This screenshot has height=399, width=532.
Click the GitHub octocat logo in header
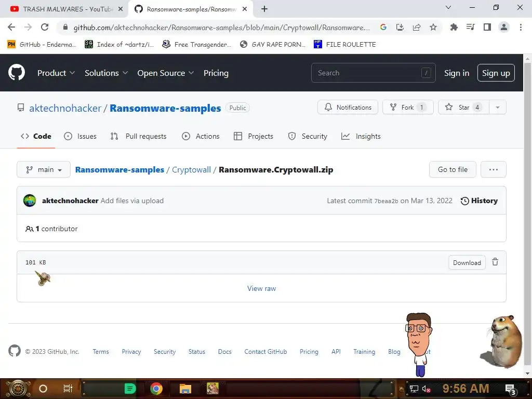(16, 72)
